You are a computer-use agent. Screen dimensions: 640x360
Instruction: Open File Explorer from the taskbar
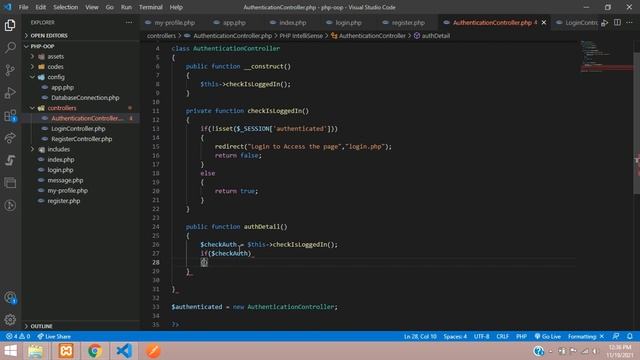click(36, 351)
